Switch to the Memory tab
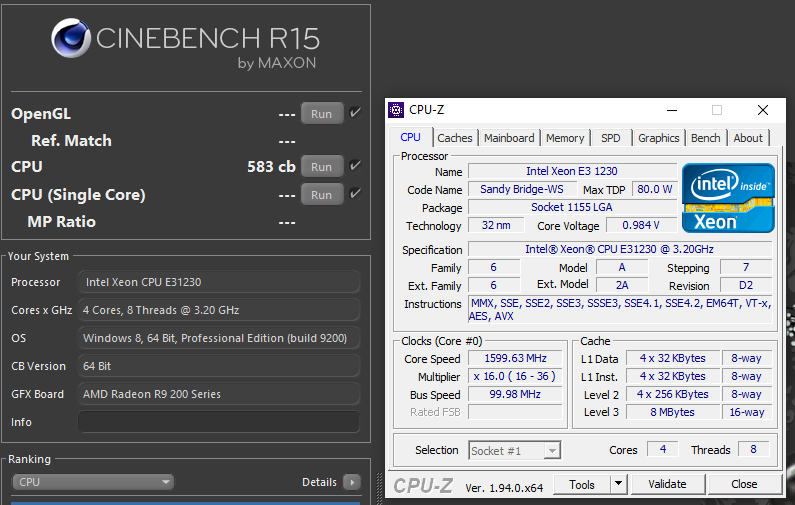Screen dimensions: 795x505 pos(565,138)
